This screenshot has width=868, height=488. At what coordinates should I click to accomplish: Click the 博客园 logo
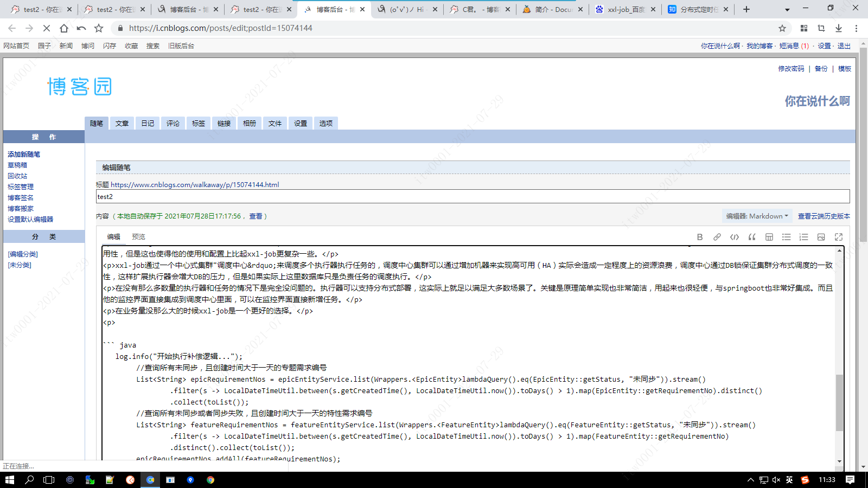[80, 86]
